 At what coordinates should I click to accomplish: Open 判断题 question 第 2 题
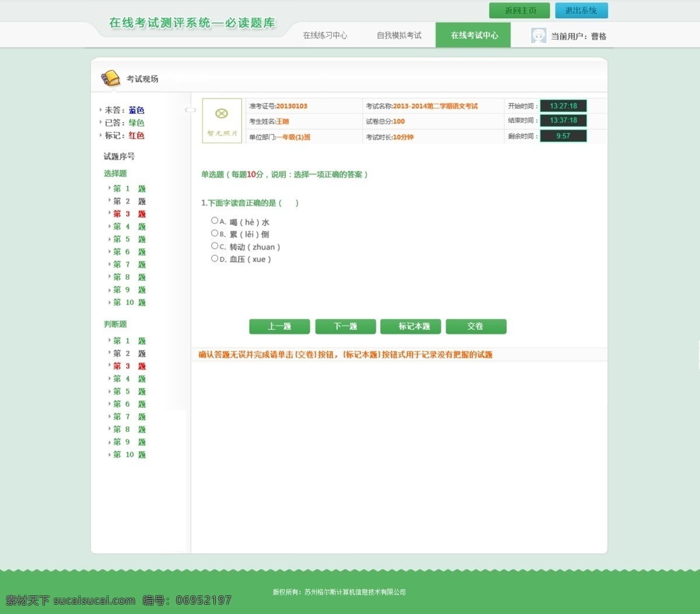[x=129, y=354]
